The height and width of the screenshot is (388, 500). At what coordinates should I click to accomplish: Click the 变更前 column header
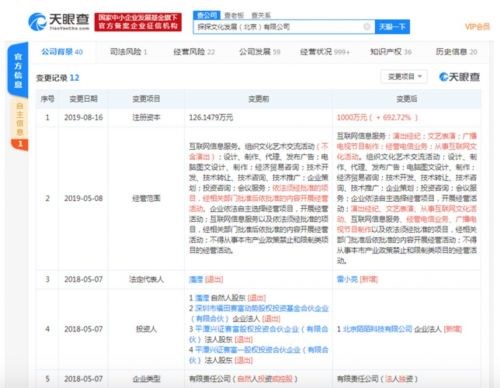pos(259,99)
